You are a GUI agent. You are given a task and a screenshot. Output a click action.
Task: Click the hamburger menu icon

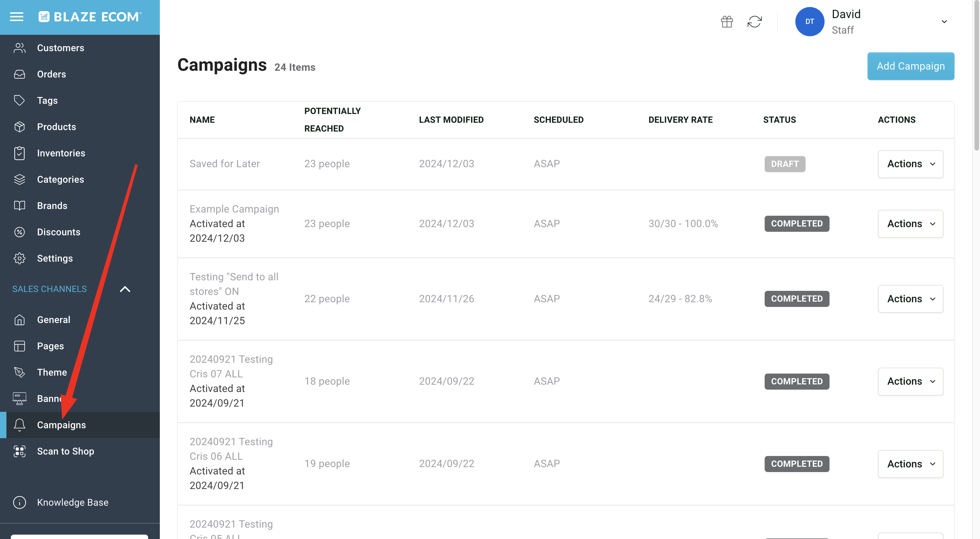(16, 17)
